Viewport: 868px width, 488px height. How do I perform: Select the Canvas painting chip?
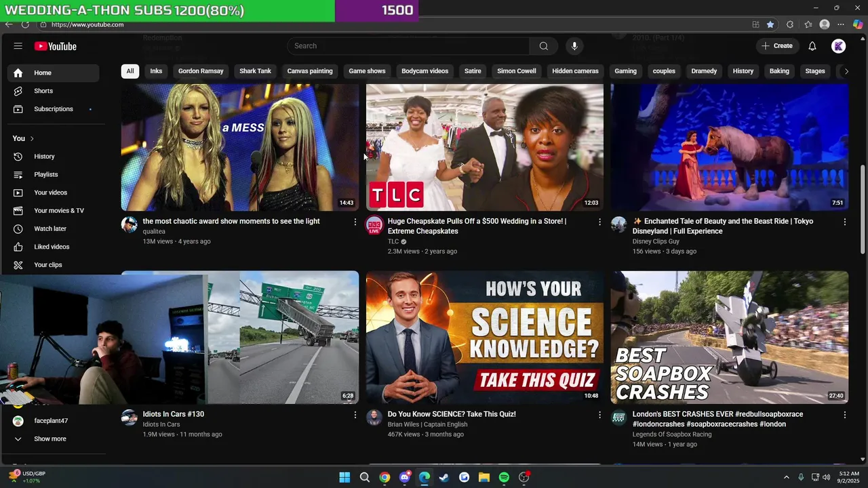tap(310, 71)
